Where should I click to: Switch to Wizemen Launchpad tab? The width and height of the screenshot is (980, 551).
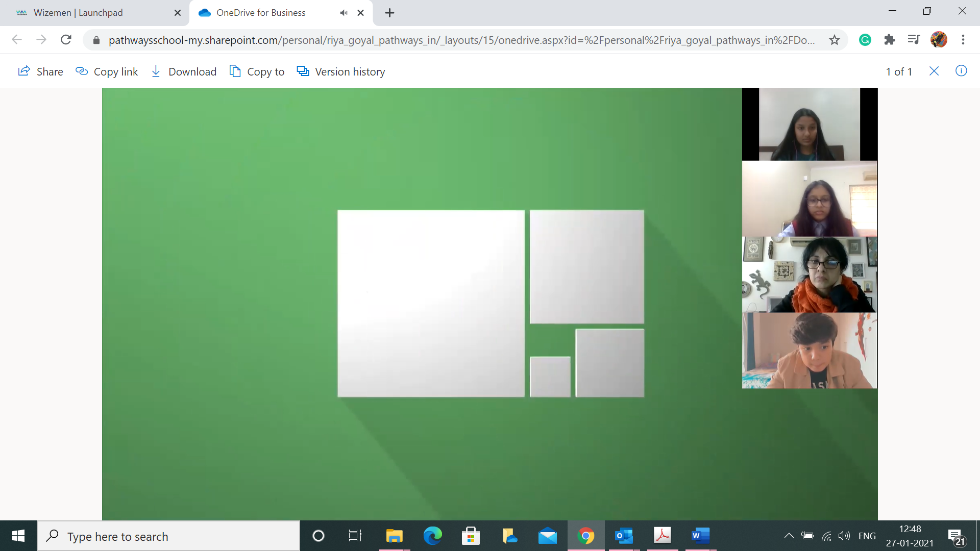click(x=94, y=13)
